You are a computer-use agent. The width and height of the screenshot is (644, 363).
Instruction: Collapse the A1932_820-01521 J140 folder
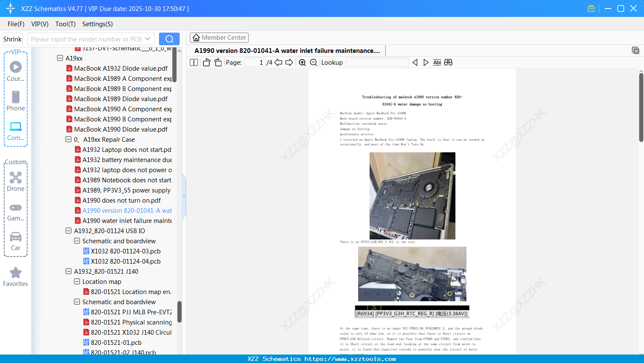click(69, 272)
